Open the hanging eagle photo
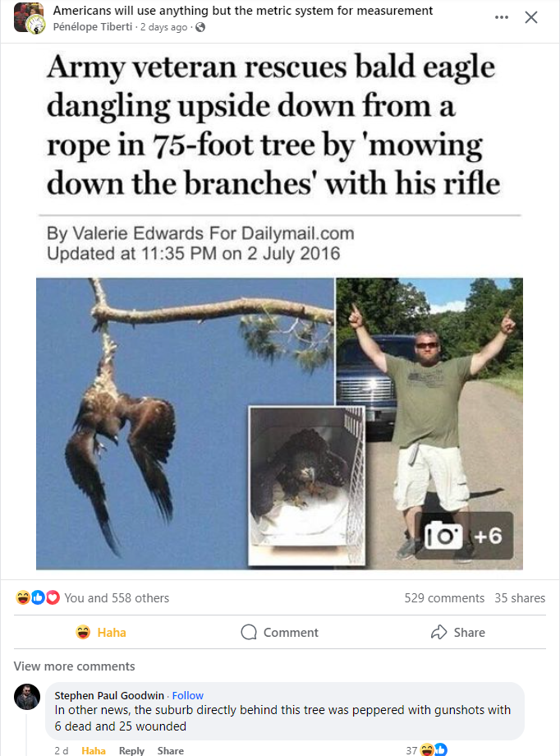Viewport: 560px width, 756px height. (x=185, y=423)
